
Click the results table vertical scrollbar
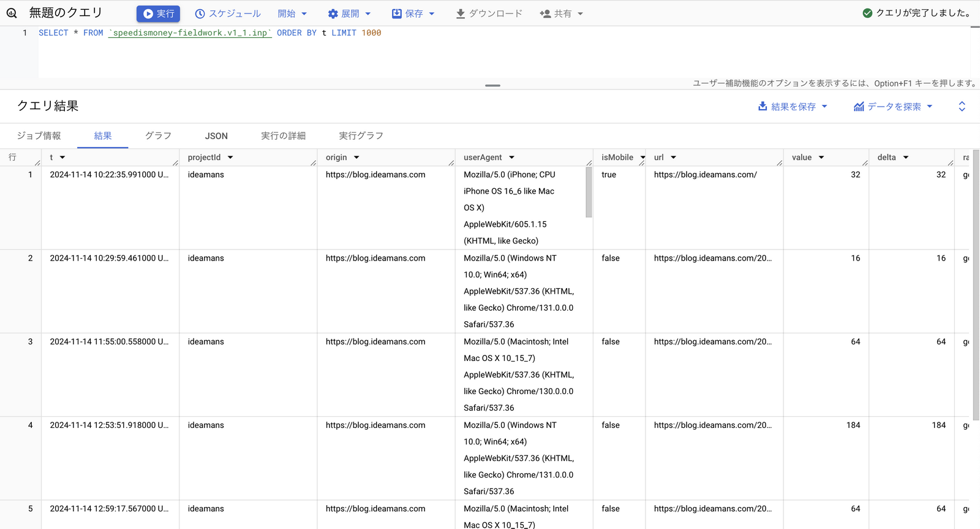[x=976, y=285]
